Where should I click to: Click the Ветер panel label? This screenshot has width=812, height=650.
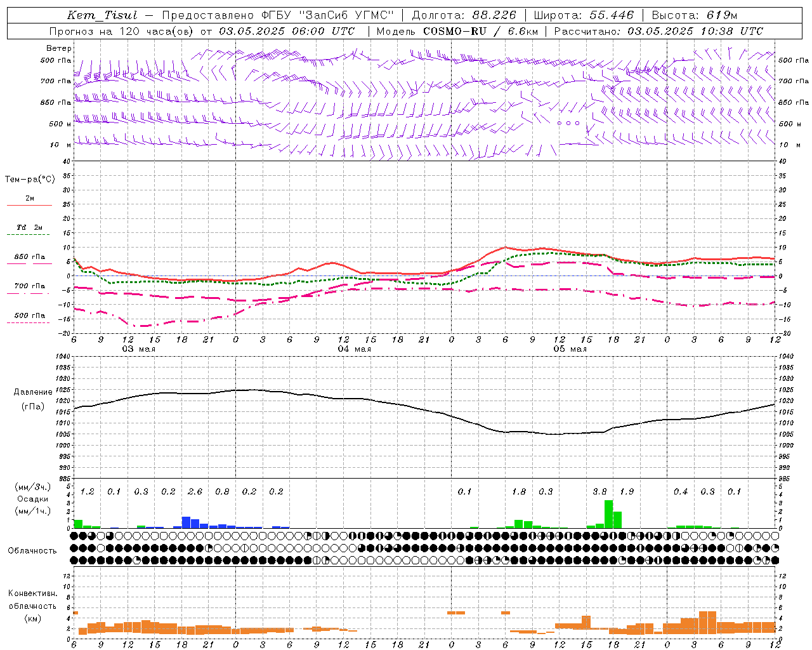coord(59,48)
